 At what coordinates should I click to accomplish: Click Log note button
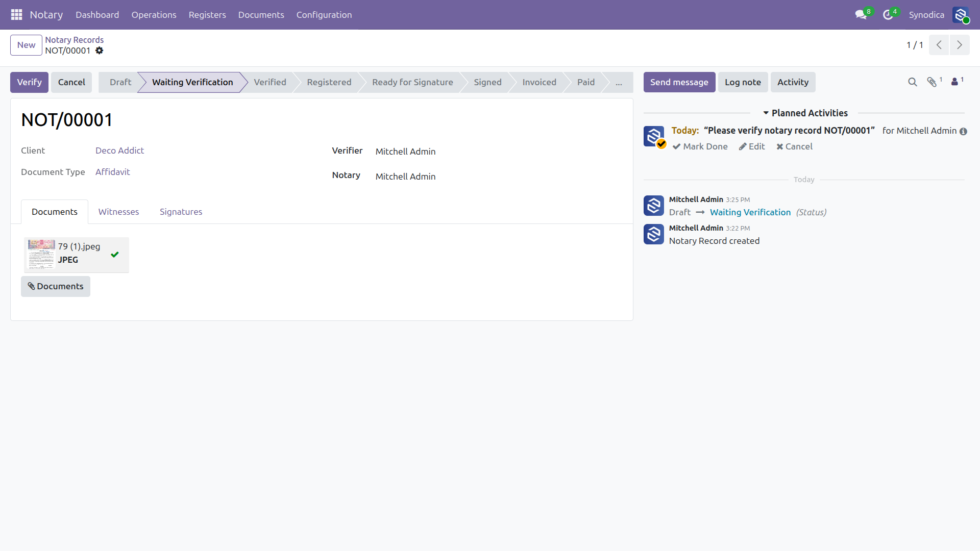point(743,82)
